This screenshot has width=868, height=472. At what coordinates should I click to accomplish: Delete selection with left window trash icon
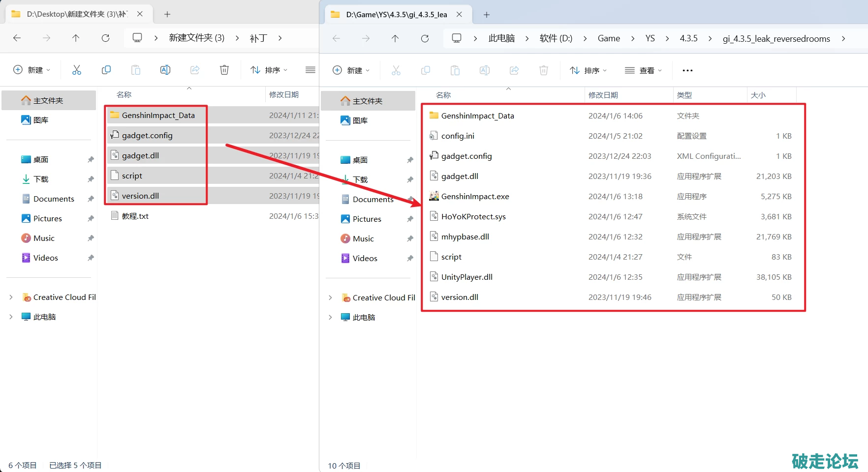click(x=224, y=70)
